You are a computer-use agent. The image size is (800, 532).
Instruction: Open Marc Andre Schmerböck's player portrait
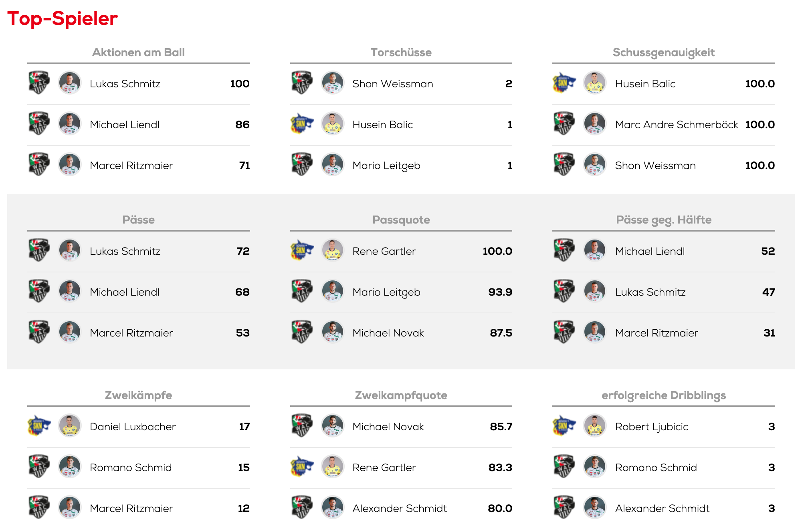tap(595, 124)
